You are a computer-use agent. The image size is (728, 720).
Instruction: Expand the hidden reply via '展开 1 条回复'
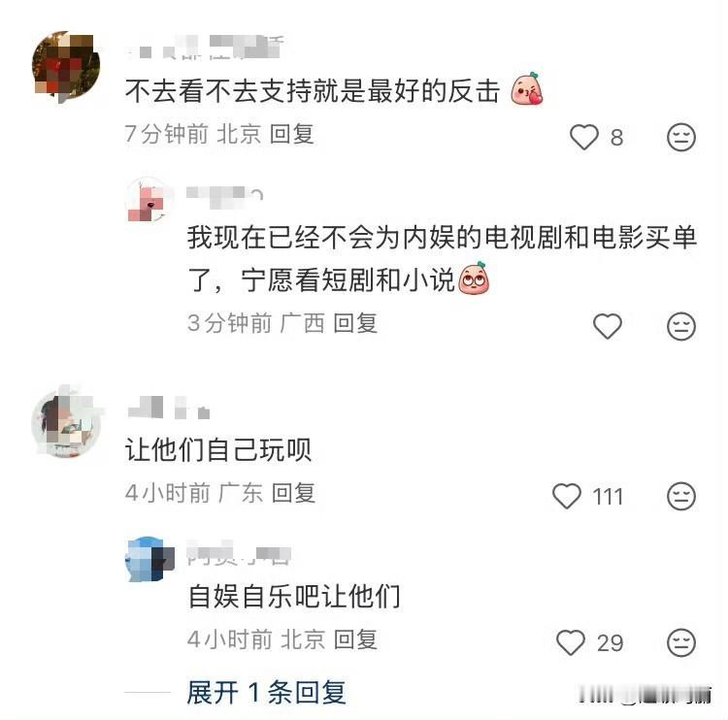point(266,692)
